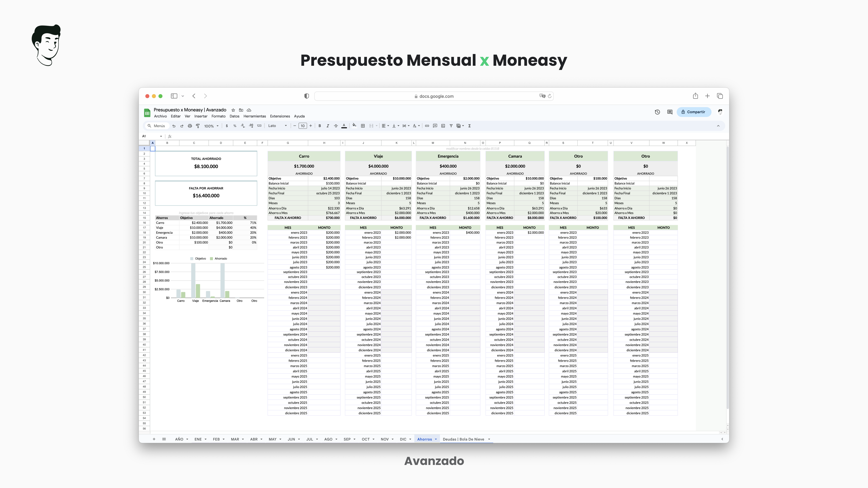Open the functions sigma icon
Image resolution: width=868 pixels, height=488 pixels.
[x=469, y=126]
